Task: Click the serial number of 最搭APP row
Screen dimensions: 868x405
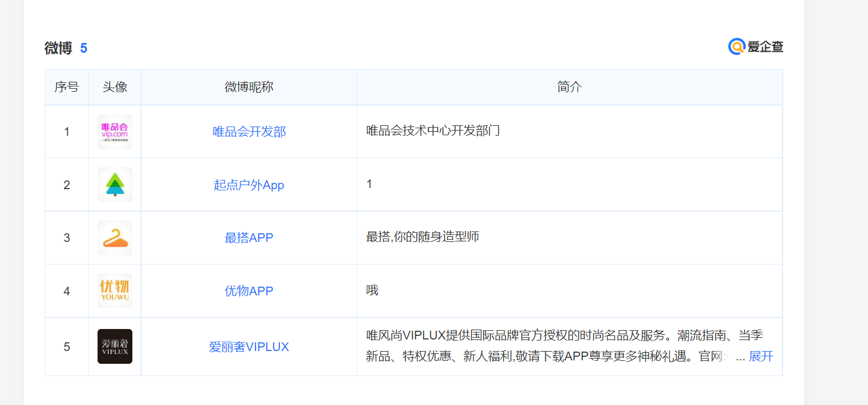Action: (x=67, y=238)
